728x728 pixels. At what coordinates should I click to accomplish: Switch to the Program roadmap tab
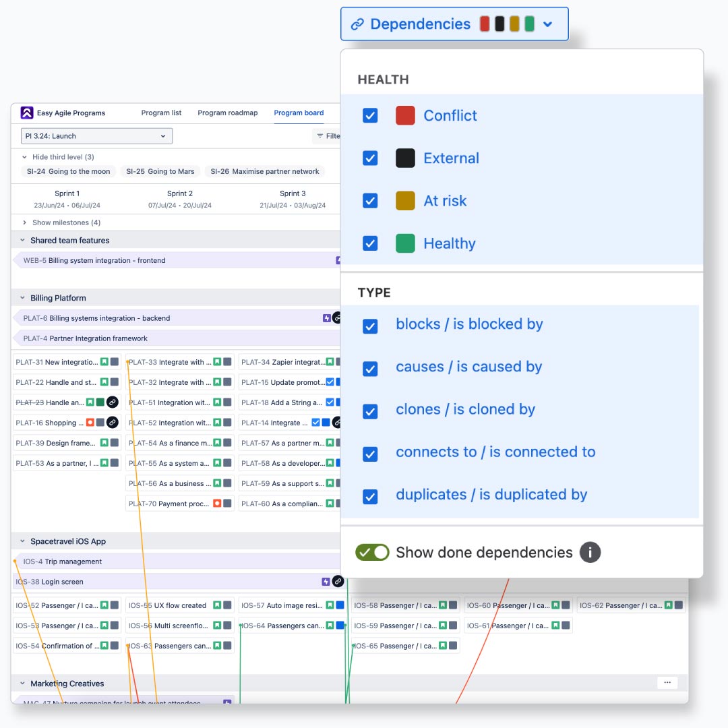(227, 113)
